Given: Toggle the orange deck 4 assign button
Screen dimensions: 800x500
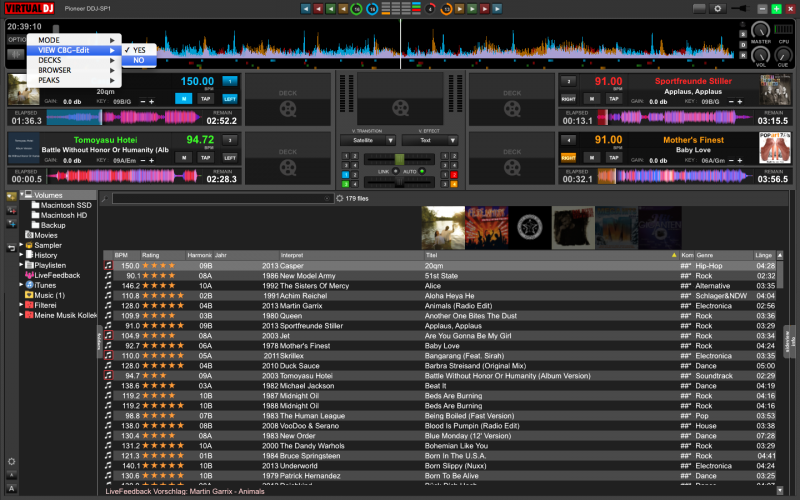Looking at the screenshot, I should [454, 184].
